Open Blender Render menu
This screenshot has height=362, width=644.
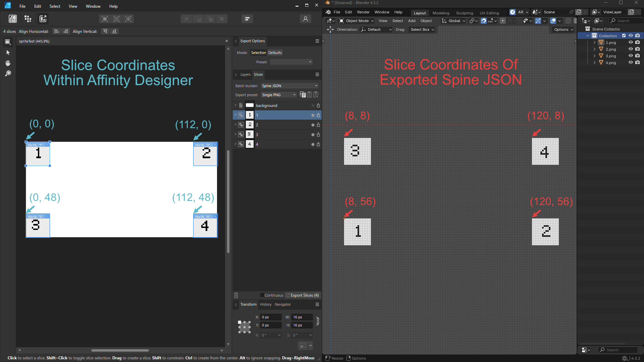(x=363, y=12)
